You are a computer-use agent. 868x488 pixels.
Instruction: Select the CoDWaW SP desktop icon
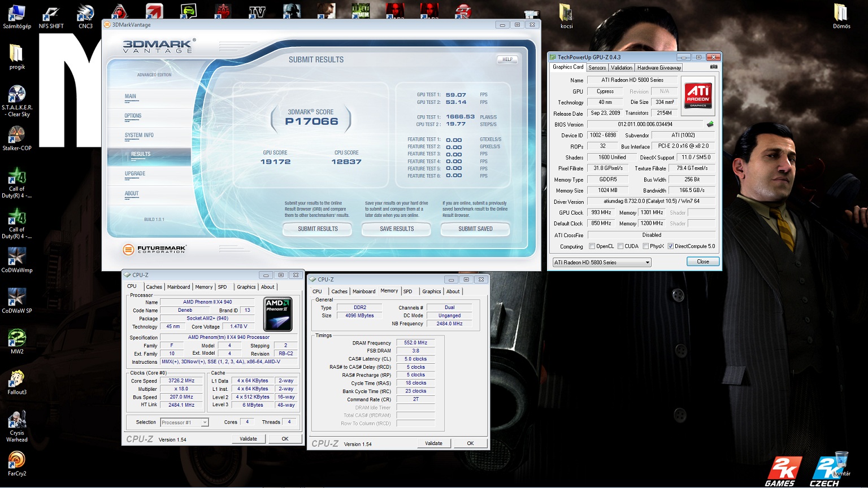click(16, 300)
